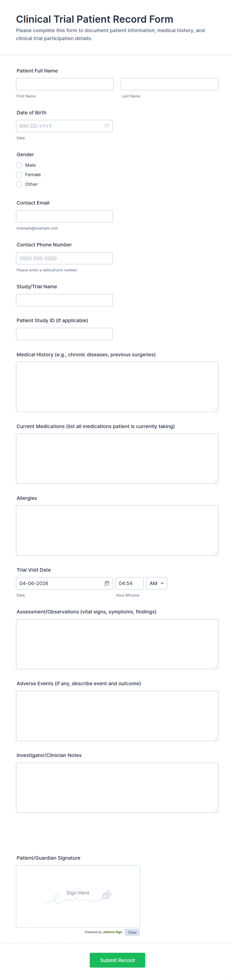
Task: Sign in the Patient/Guardian Signature box
Action: [x=78, y=896]
